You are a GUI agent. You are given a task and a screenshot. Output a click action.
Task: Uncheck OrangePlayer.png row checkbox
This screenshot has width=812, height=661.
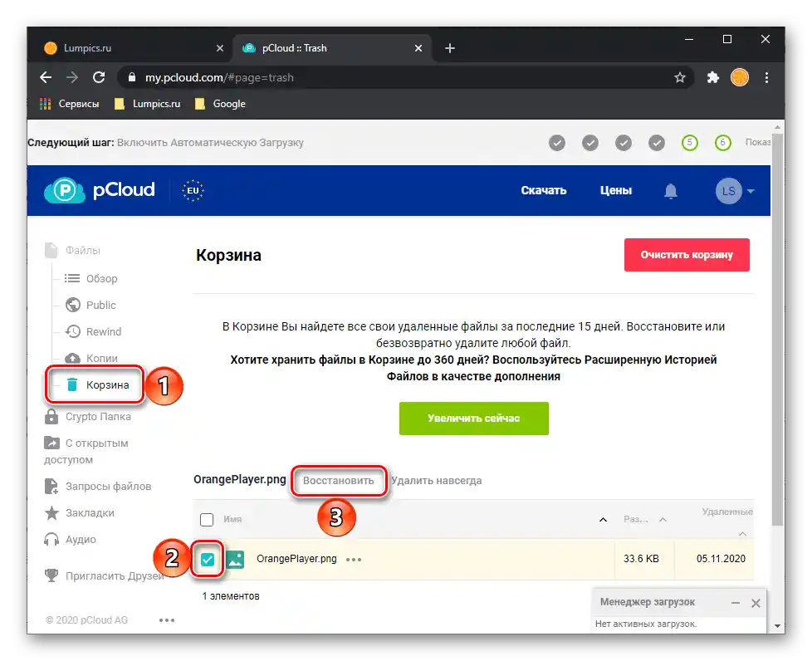(x=207, y=559)
